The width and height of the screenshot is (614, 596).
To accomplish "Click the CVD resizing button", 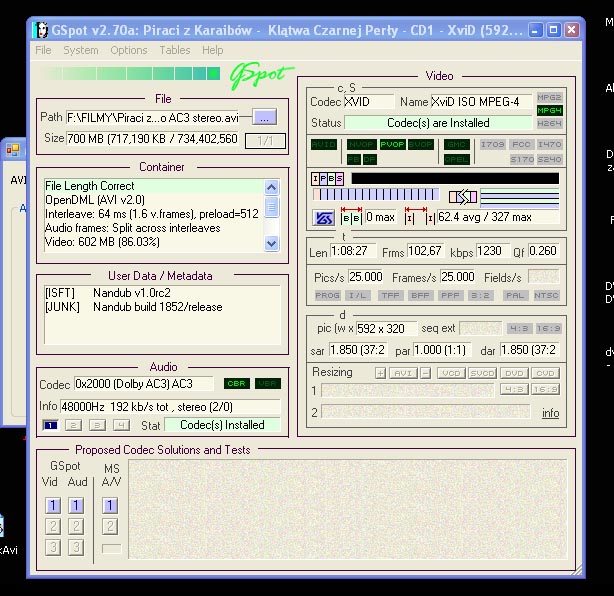I will 545,373.
